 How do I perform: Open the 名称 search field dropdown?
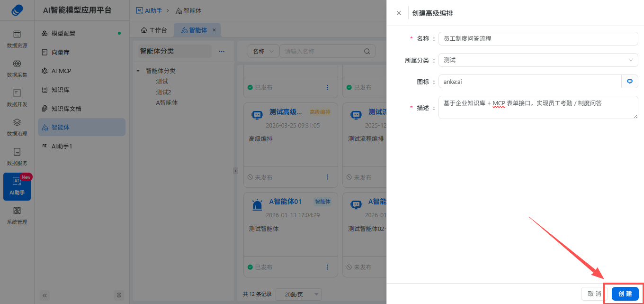coord(264,51)
